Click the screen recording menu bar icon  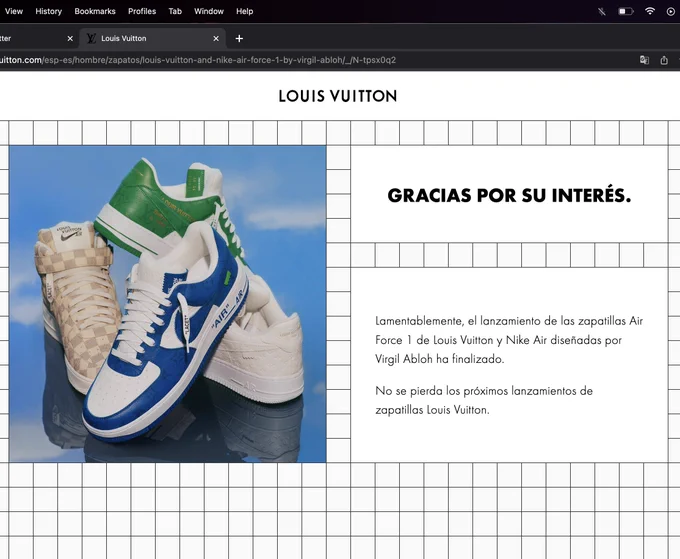click(x=670, y=12)
